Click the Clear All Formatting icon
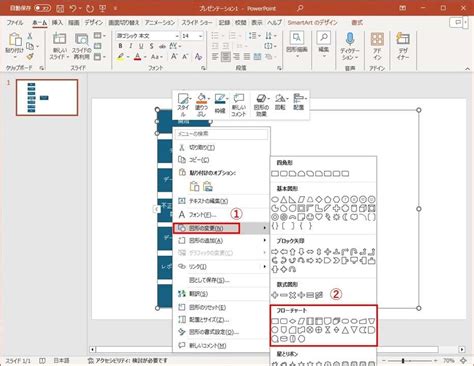Image resolution: width=474 pixels, height=366 pixels. click(x=198, y=57)
